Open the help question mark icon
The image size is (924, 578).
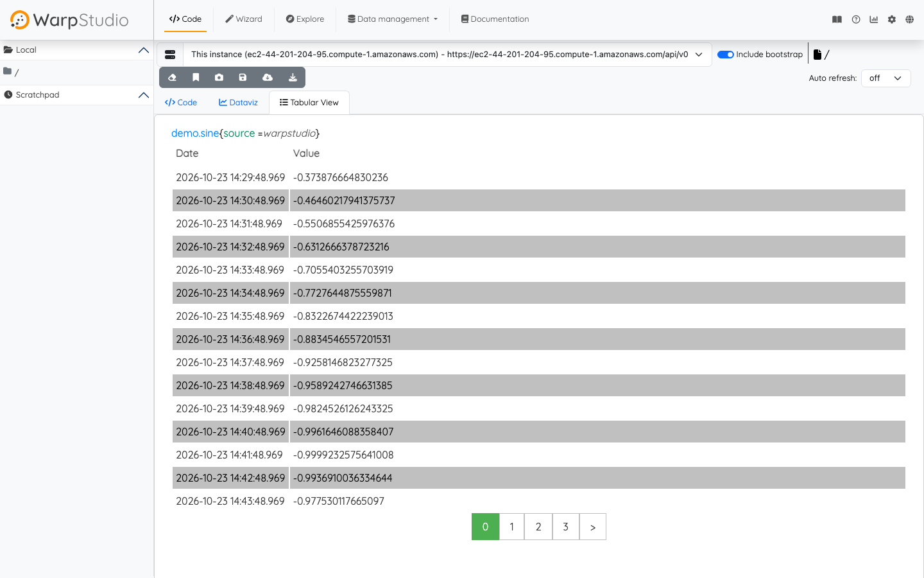[x=856, y=19]
